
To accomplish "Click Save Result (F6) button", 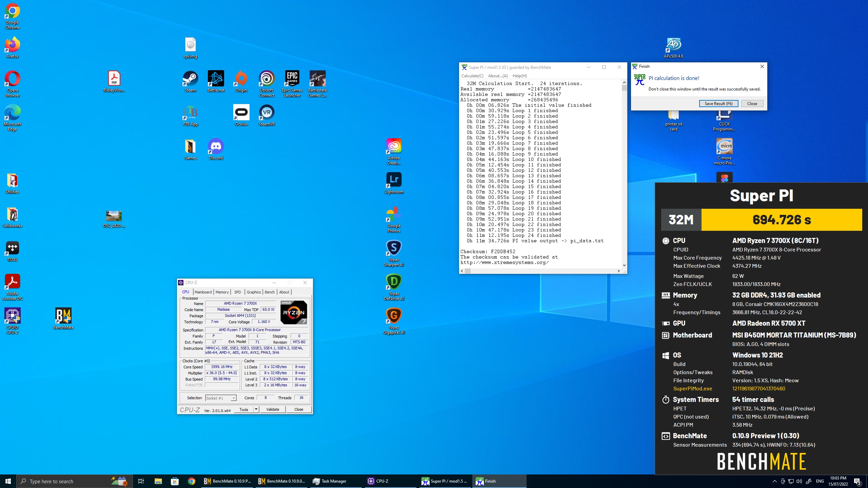I will [x=718, y=104].
